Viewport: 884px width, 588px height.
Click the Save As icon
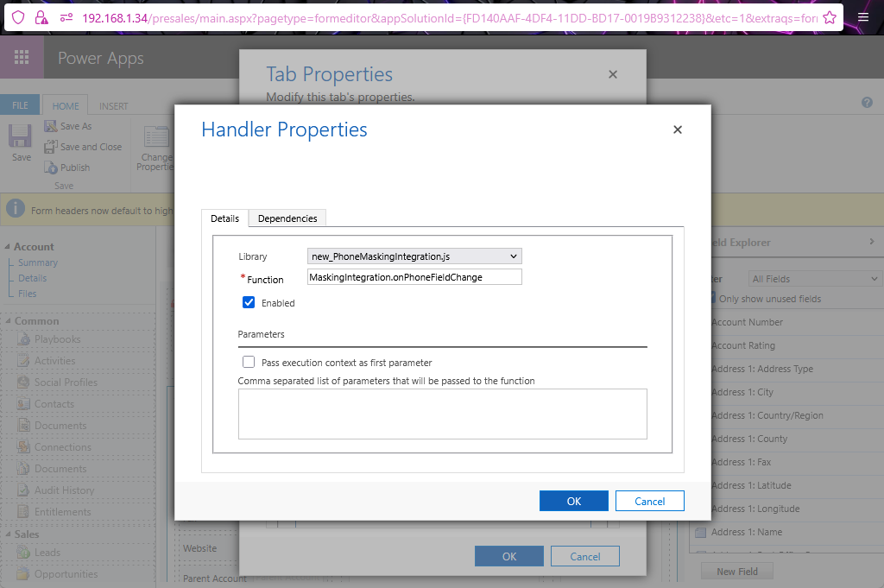pyautogui.click(x=51, y=126)
